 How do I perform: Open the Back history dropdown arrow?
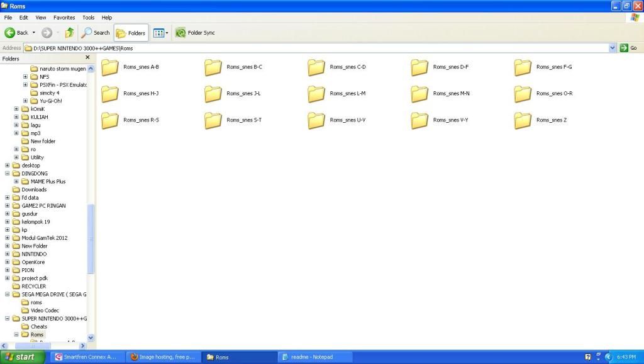pos(34,33)
